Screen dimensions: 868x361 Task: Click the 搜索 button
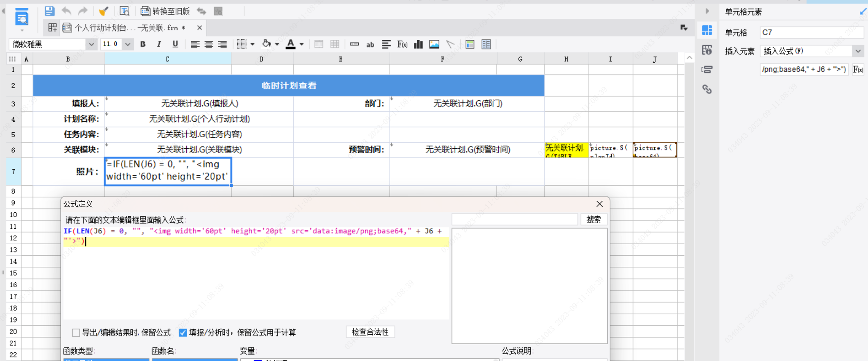pos(594,219)
